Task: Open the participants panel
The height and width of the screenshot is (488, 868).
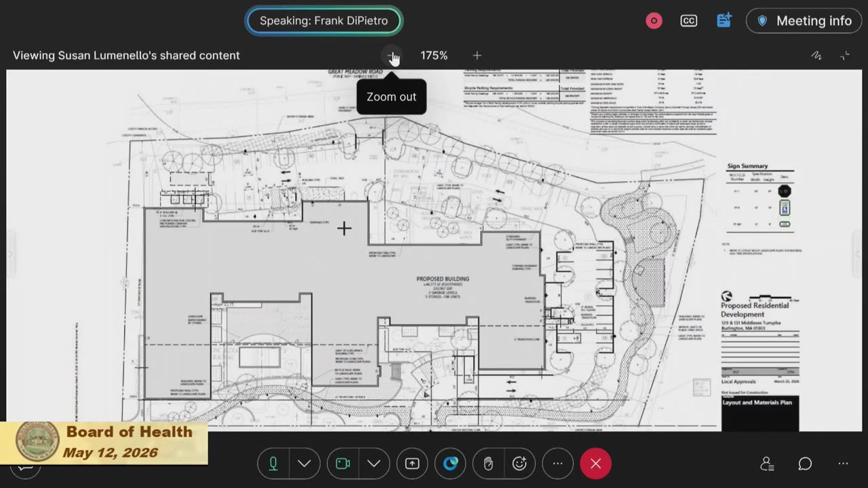Action: 767,464
